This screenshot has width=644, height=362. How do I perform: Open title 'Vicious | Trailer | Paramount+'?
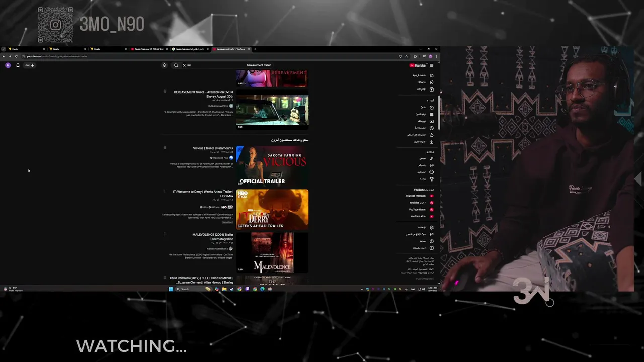[x=213, y=148]
